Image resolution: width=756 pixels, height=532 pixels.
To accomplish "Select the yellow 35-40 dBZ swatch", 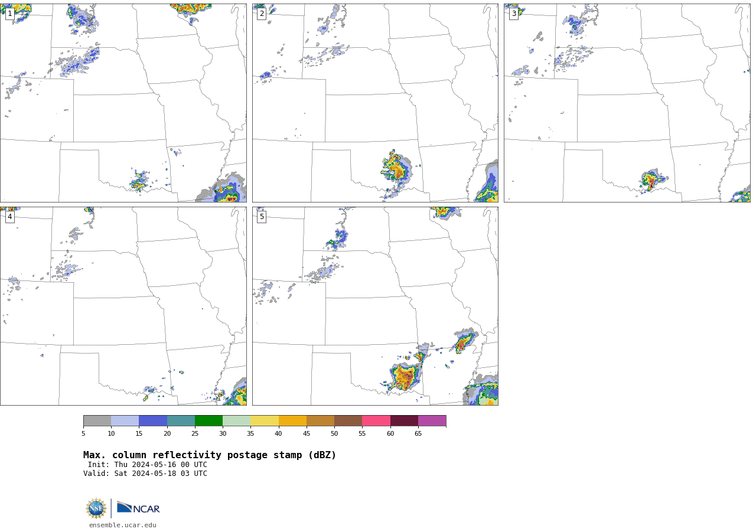I will pyautogui.click(x=265, y=421).
